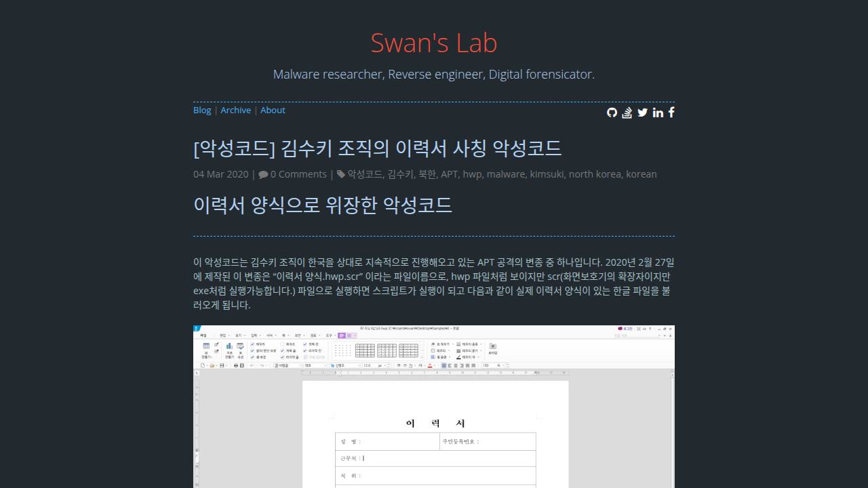The image size is (868, 488).
Task: Open the Blog navigation link
Action: [x=202, y=110]
